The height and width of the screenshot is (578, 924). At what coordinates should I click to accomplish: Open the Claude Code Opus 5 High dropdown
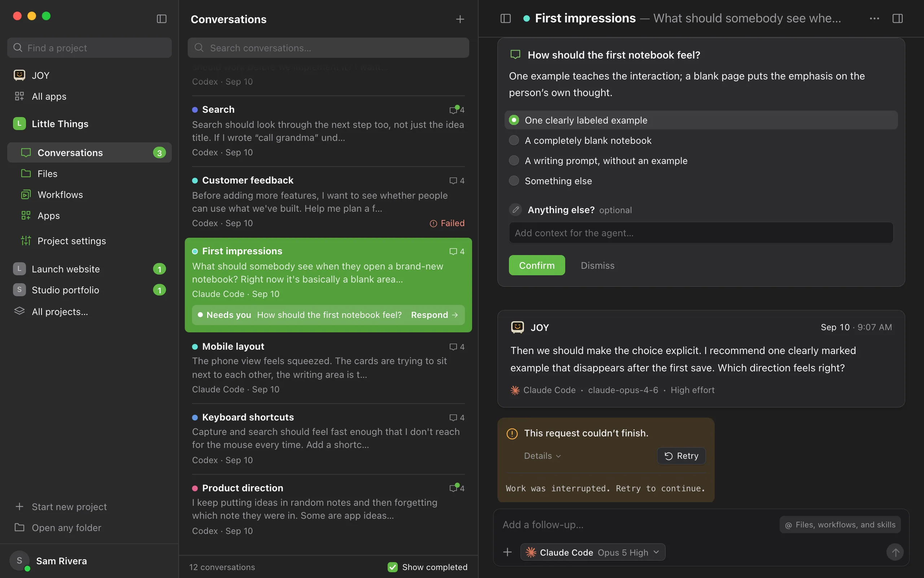[593, 552]
